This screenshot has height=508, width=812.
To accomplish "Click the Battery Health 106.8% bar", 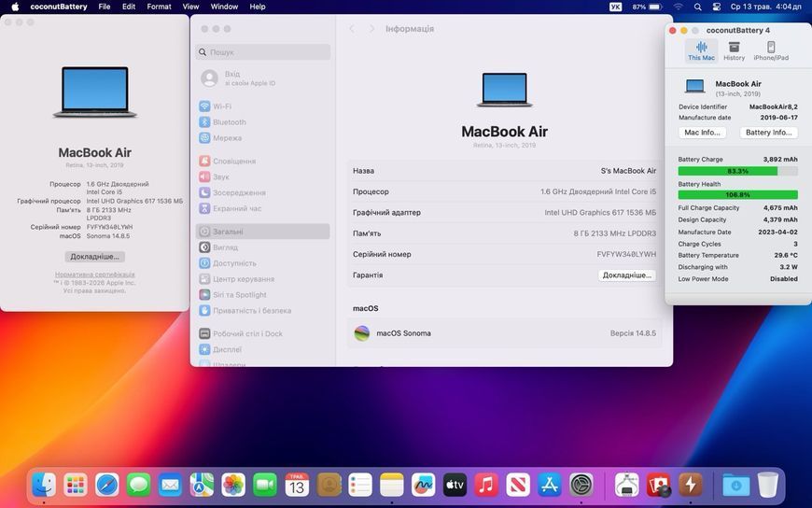I will 738,195.
